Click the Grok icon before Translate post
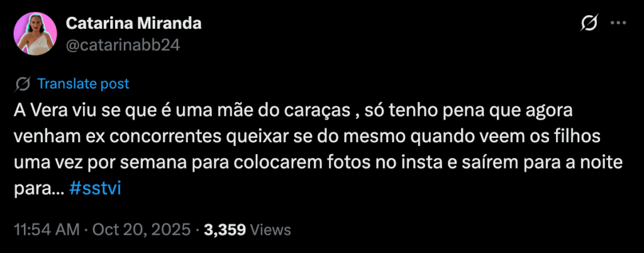Image resolution: width=644 pixels, height=253 pixels. [x=22, y=84]
